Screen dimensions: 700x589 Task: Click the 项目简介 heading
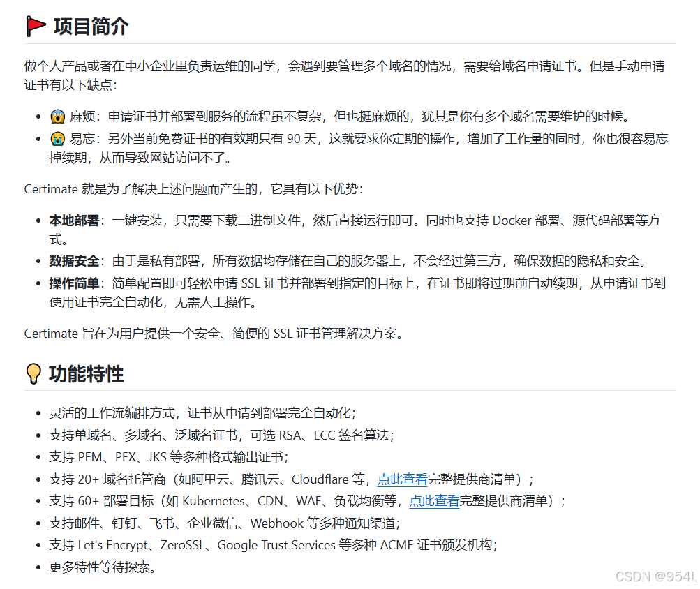91,27
